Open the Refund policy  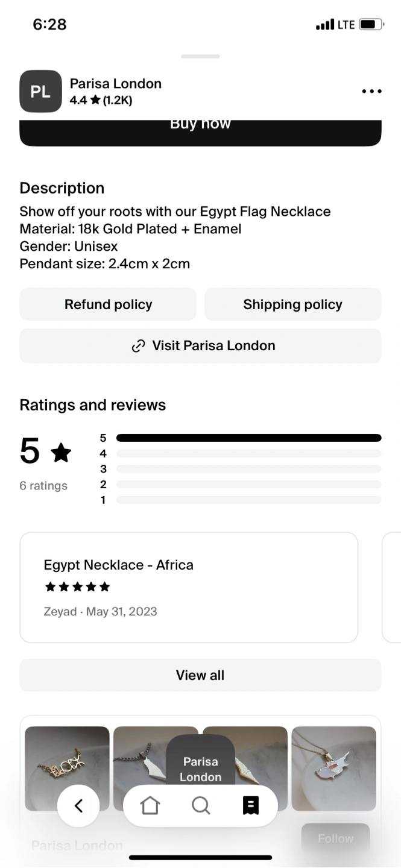108,304
